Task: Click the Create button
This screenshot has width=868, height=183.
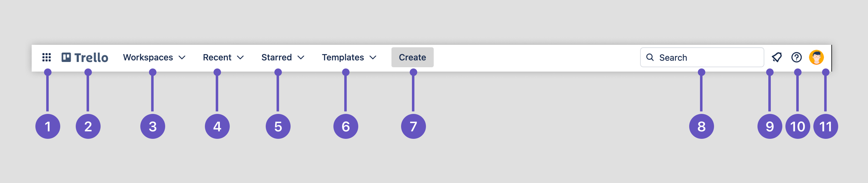Action: point(413,57)
